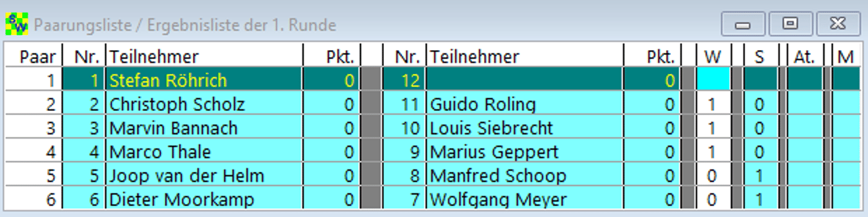Close the Paarungsliste window
The height and width of the screenshot is (217, 868).
click(x=837, y=24)
